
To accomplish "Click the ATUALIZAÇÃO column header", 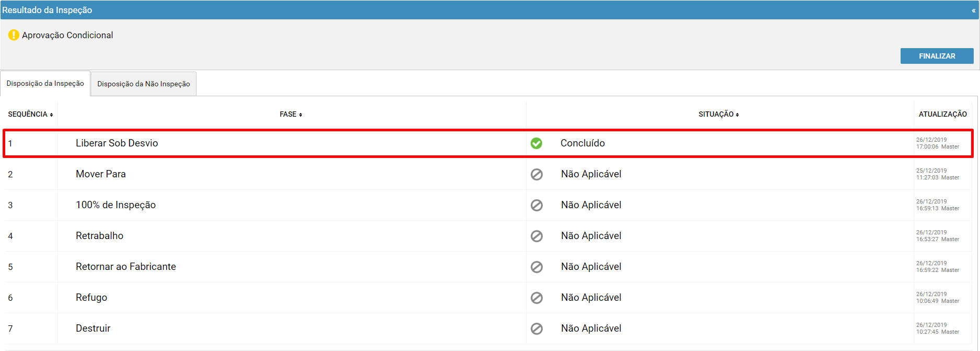I will 942,114.
